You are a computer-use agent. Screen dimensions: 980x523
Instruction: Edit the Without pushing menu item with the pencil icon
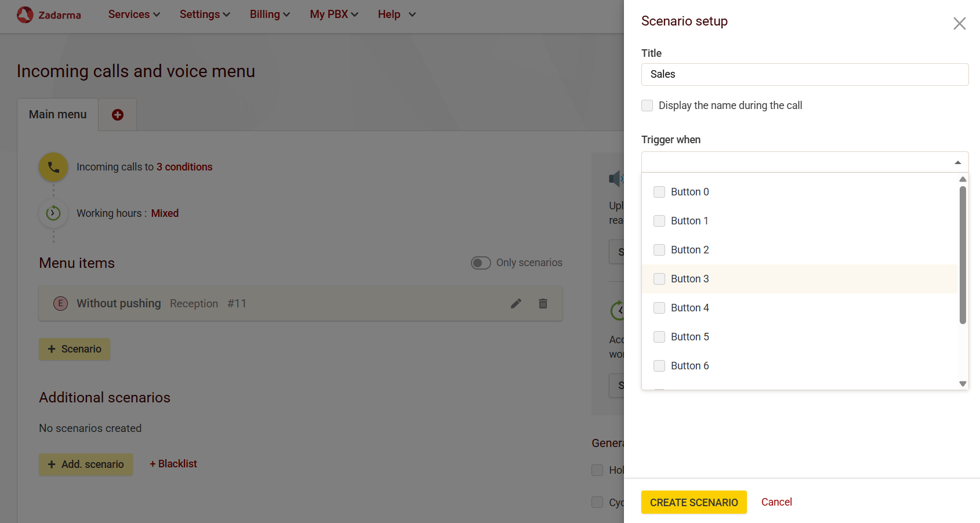pos(516,303)
